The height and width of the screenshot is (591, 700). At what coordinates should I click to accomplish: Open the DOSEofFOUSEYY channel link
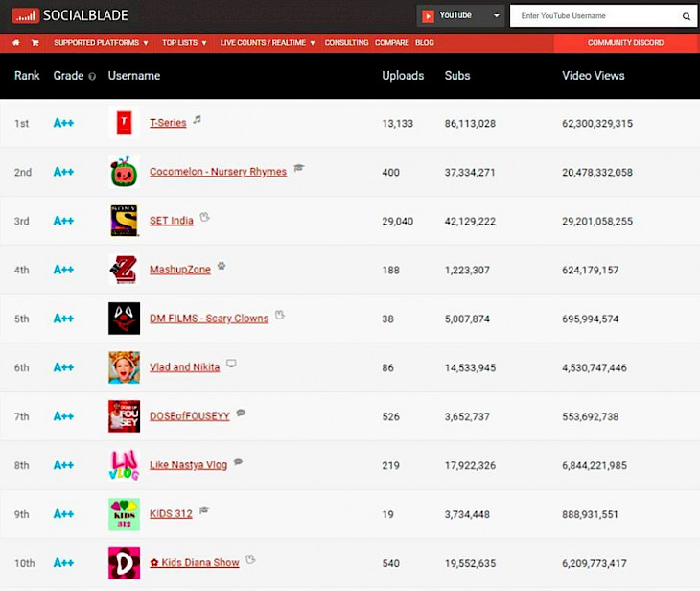tap(190, 415)
